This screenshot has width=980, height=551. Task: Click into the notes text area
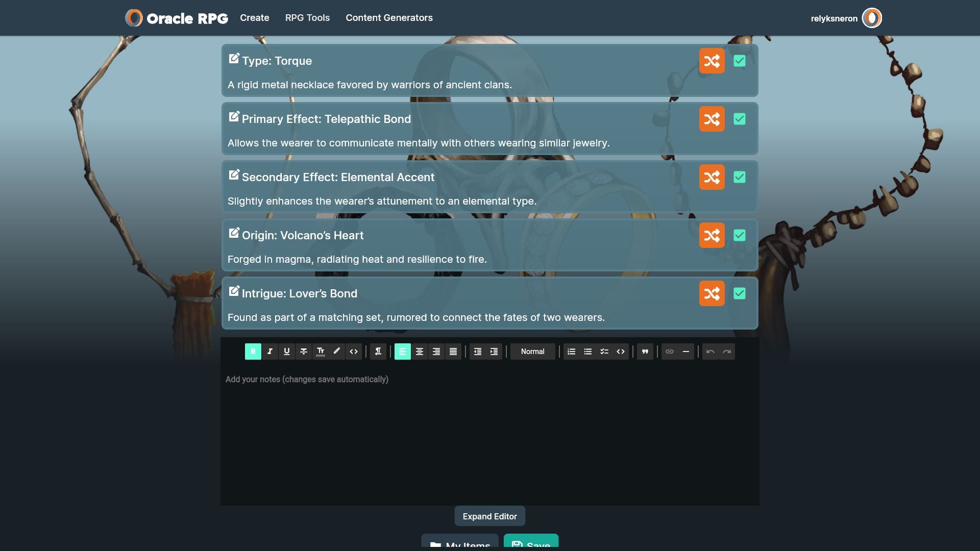pos(489,434)
